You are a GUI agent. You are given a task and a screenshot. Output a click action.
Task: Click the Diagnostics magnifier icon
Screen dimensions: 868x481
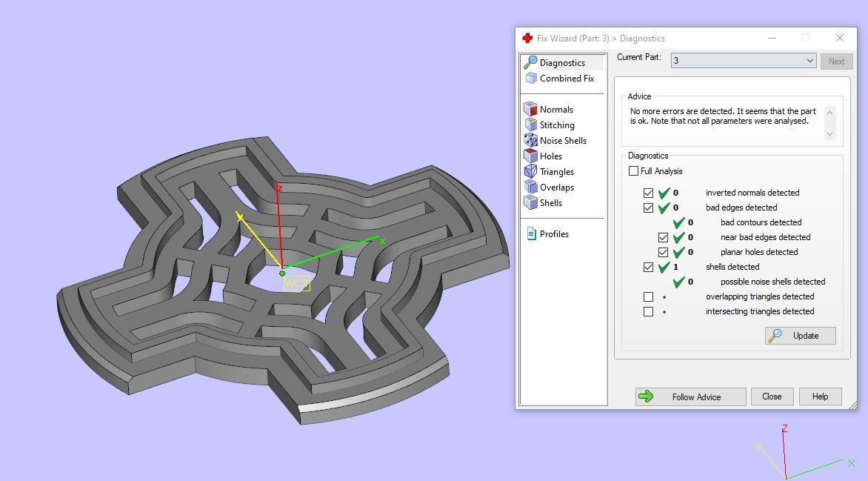[x=530, y=62]
